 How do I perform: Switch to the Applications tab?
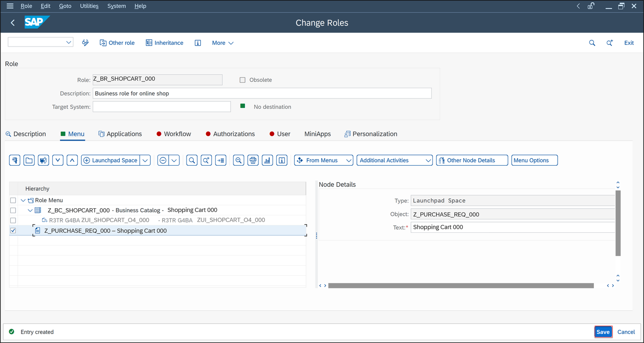pyautogui.click(x=120, y=134)
